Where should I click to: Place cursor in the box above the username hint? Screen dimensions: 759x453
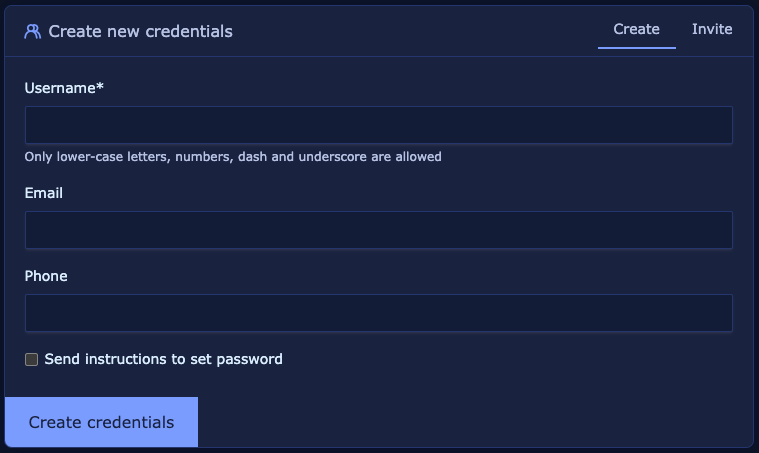(379, 125)
